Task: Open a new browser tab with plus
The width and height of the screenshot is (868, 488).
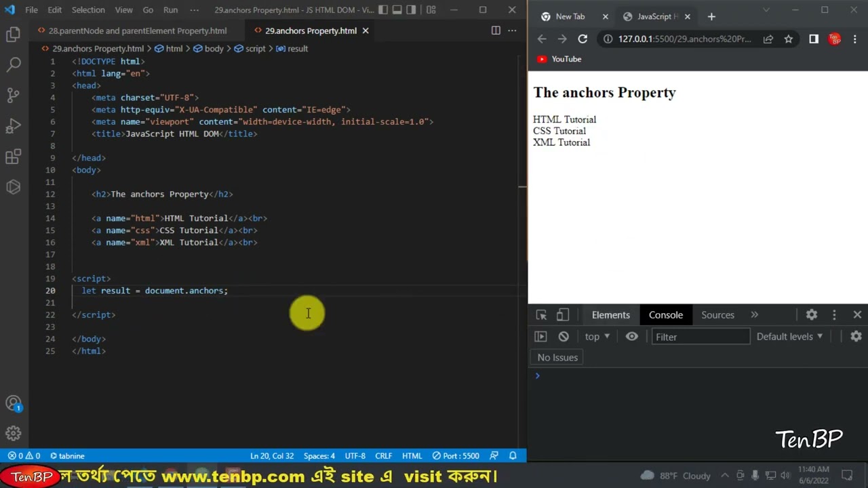Action: (x=711, y=16)
